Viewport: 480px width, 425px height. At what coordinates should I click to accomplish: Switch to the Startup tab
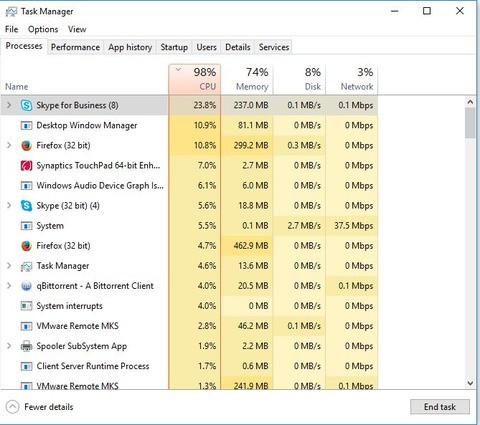pos(174,47)
